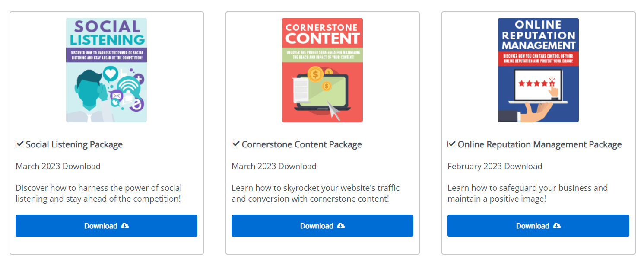Click the cloud icon on Social Listening download button
Viewport: 644px width, 266px height.
pos(125,226)
